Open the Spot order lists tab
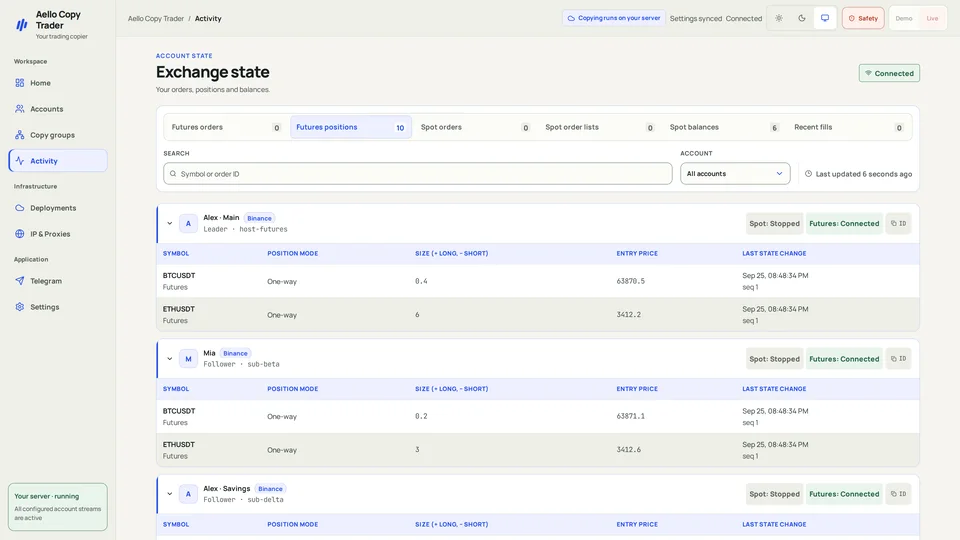Screen dimensions: 960x540 point(599,127)
